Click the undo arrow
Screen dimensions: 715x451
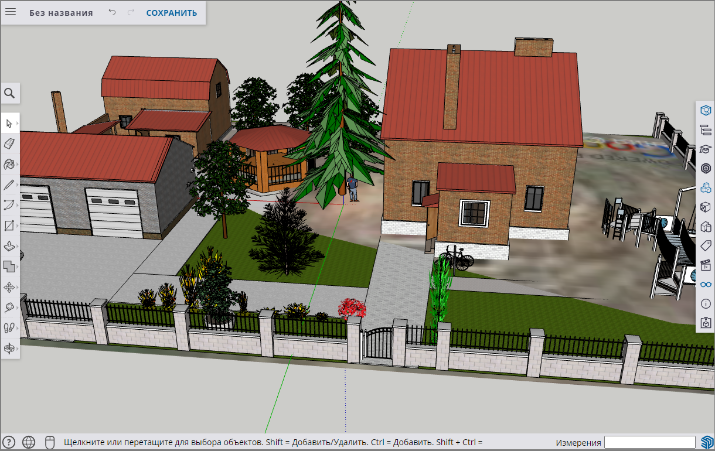click(112, 13)
